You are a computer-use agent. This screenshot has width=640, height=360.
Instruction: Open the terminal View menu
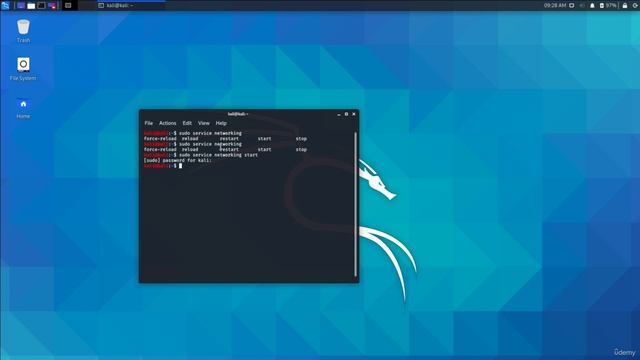click(204, 123)
